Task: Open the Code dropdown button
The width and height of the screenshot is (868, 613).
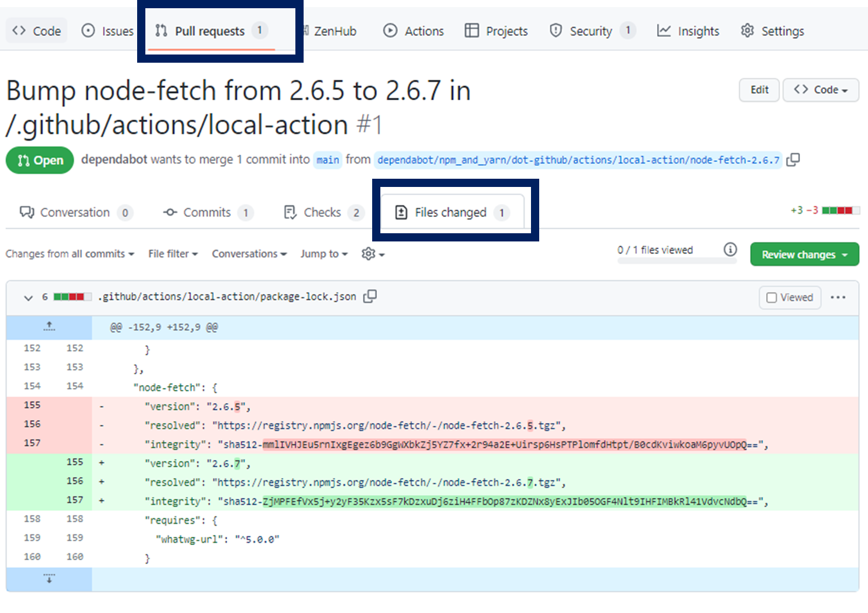Action: pyautogui.click(x=821, y=90)
